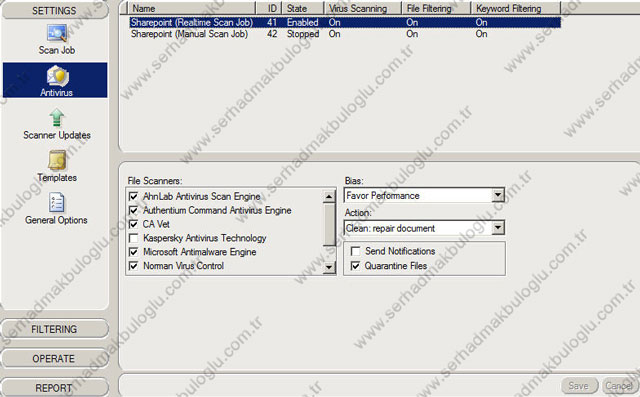640x397 pixels.
Task: Open the General Options checklist icon
Action: pyautogui.click(x=56, y=203)
